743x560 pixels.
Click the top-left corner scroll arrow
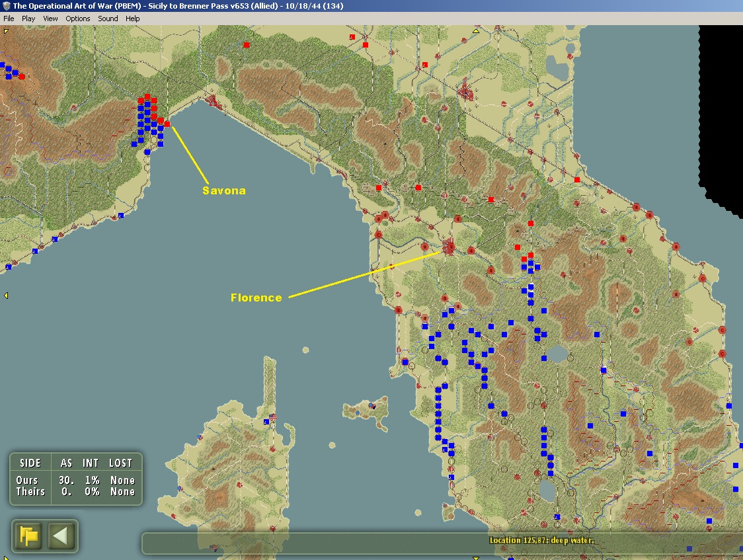[6, 31]
